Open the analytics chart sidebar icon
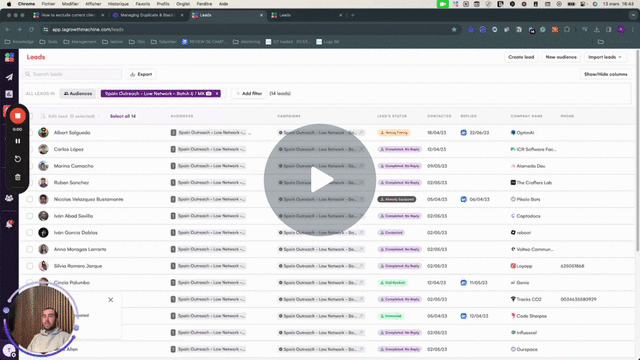This screenshot has height=360, width=640. (x=9, y=94)
